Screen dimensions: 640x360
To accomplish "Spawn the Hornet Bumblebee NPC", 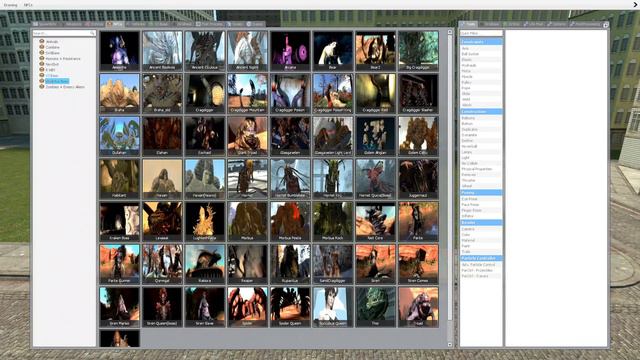I will (290, 179).
